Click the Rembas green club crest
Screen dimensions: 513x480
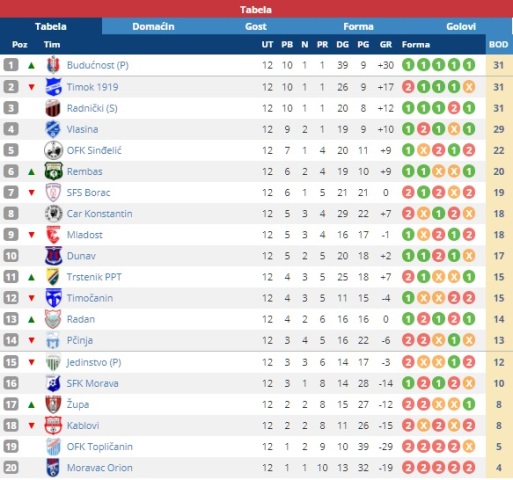53,171
